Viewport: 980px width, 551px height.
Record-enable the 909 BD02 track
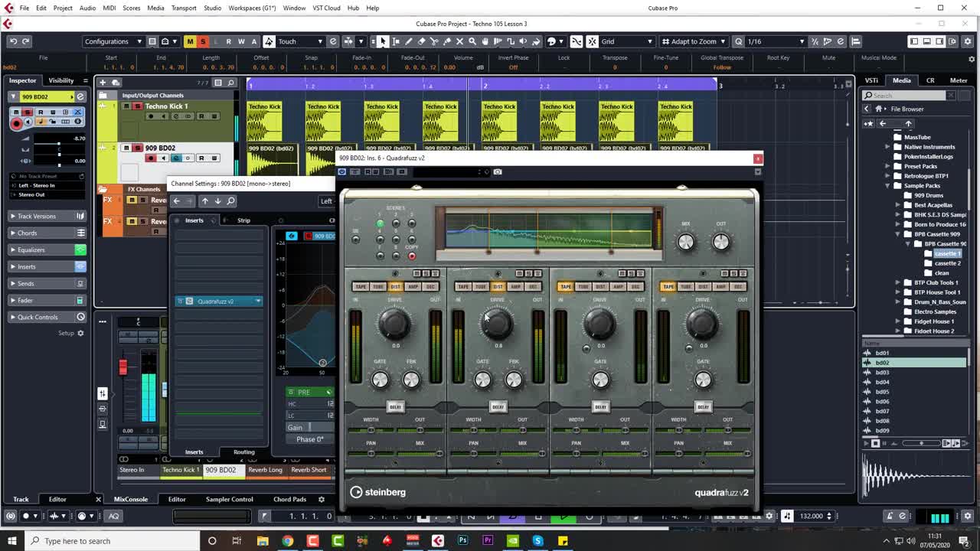tap(151, 158)
